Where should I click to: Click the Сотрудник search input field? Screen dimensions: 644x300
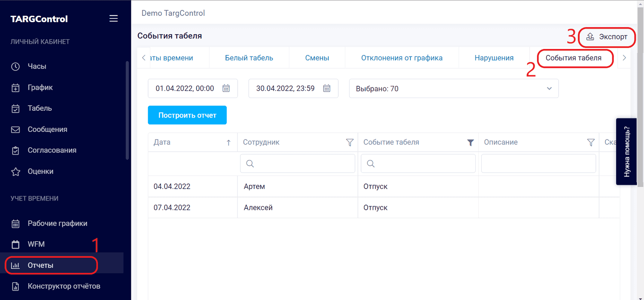(298, 164)
